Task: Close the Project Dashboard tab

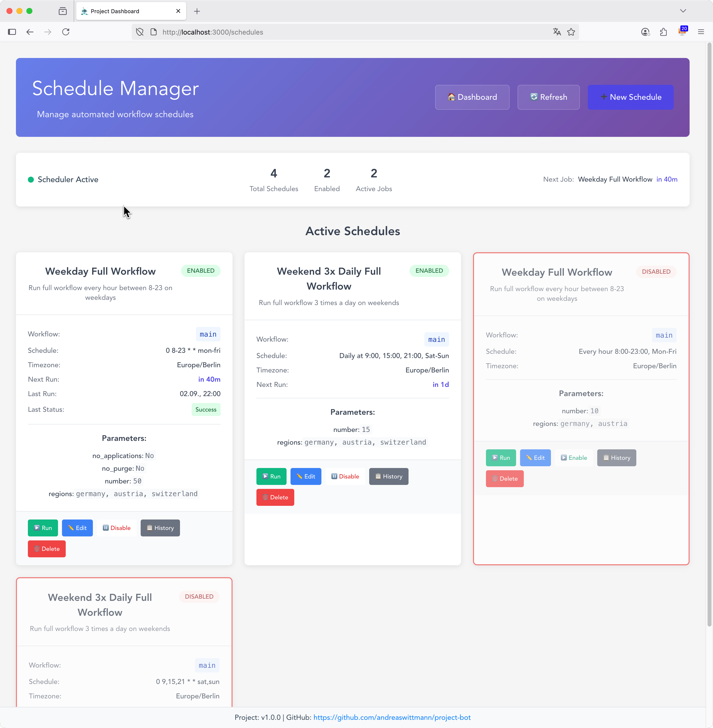Action: click(x=178, y=11)
